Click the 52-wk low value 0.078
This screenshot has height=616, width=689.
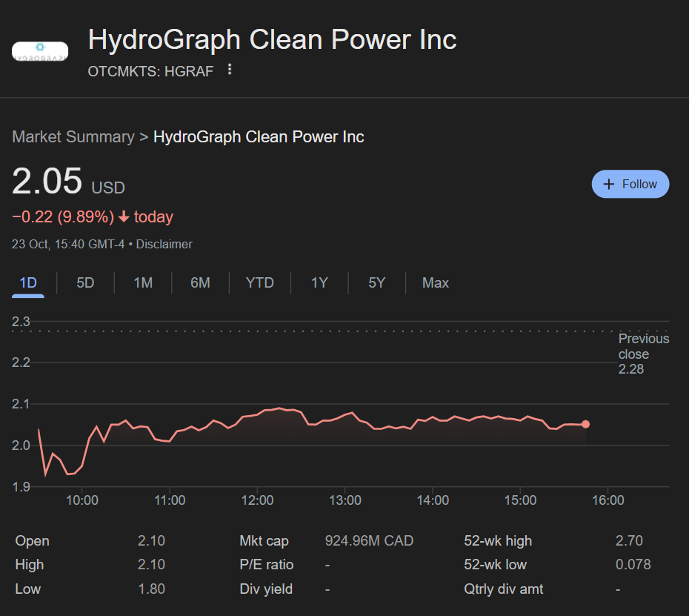633,564
